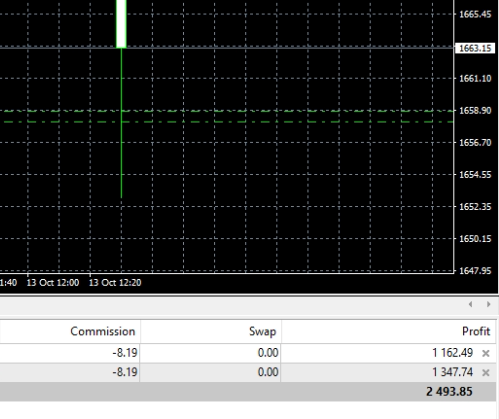Click the current price label 1663.15
This screenshot has width=499, height=419.
(x=475, y=48)
